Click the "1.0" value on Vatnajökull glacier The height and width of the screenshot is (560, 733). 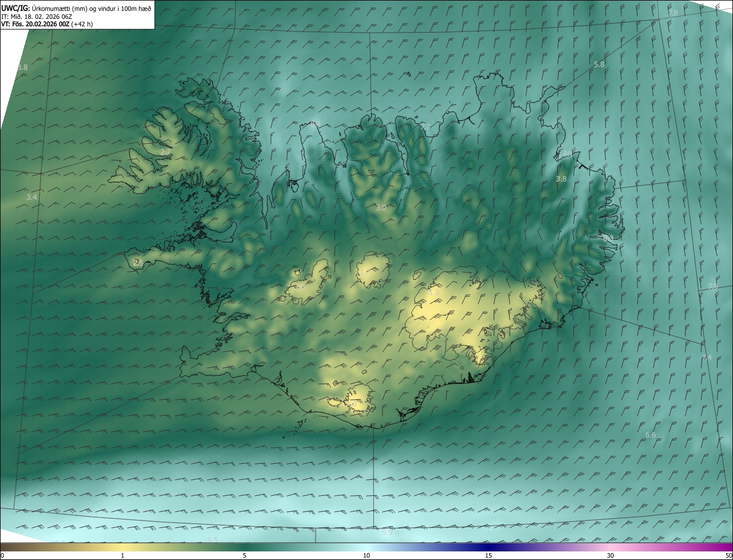(434, 292)
